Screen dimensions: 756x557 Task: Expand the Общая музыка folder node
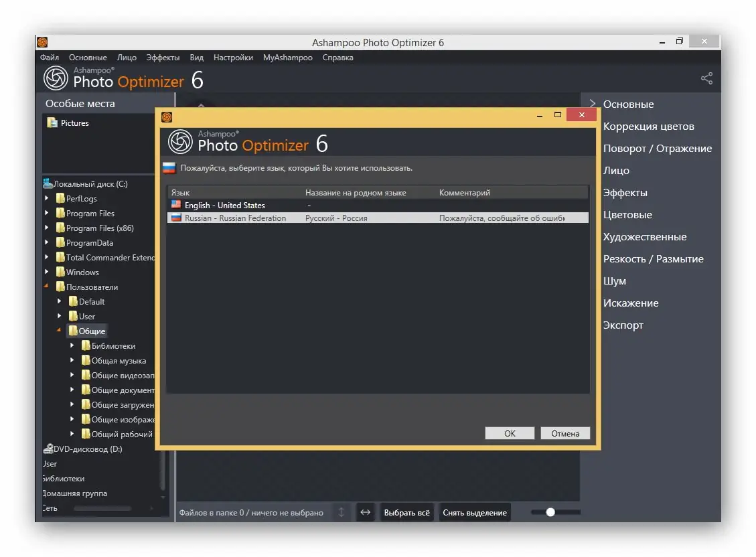[x=72, y=360]
